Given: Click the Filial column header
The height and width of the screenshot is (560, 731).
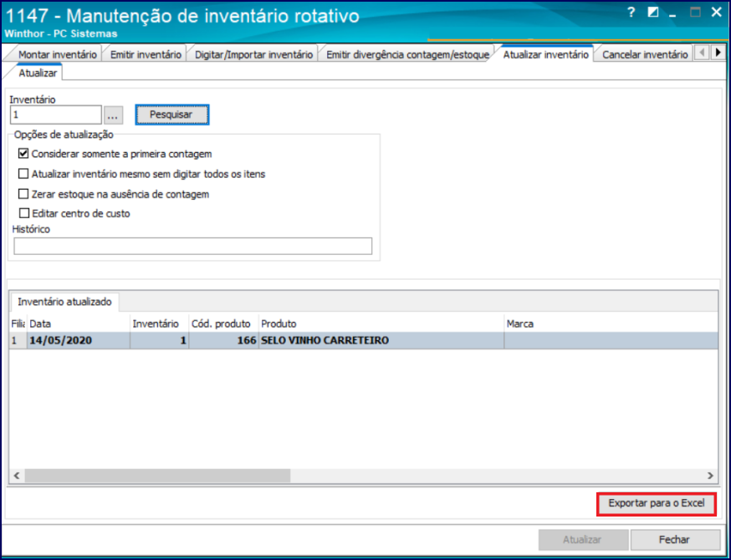Looking at the screenshot, I should click(x=18, y=323).
